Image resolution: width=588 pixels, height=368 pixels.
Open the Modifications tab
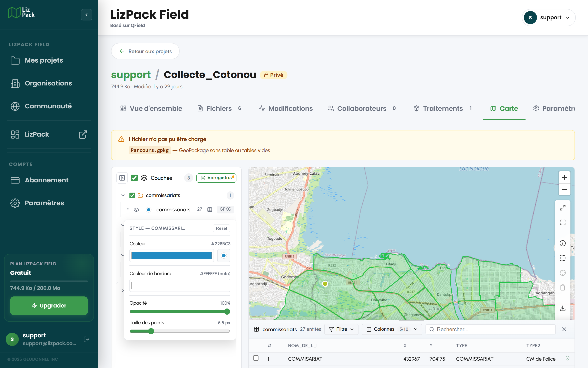pos(286,109)
